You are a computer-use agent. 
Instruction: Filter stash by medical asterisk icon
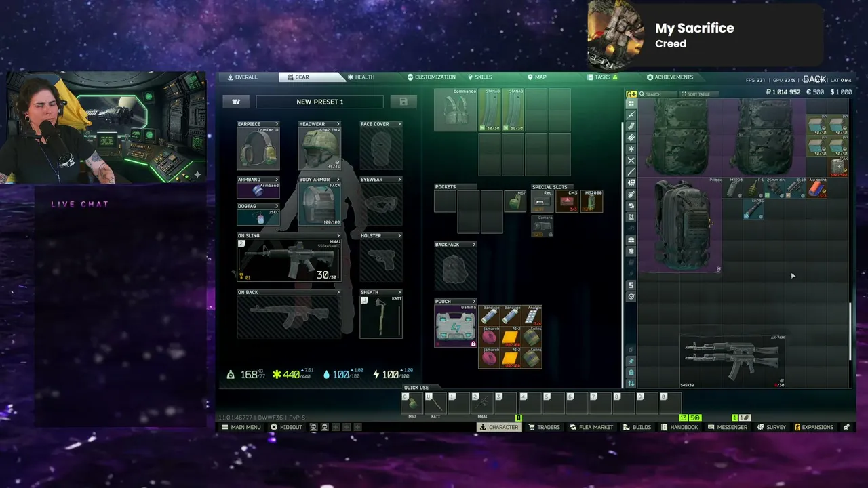coord(631,149)
